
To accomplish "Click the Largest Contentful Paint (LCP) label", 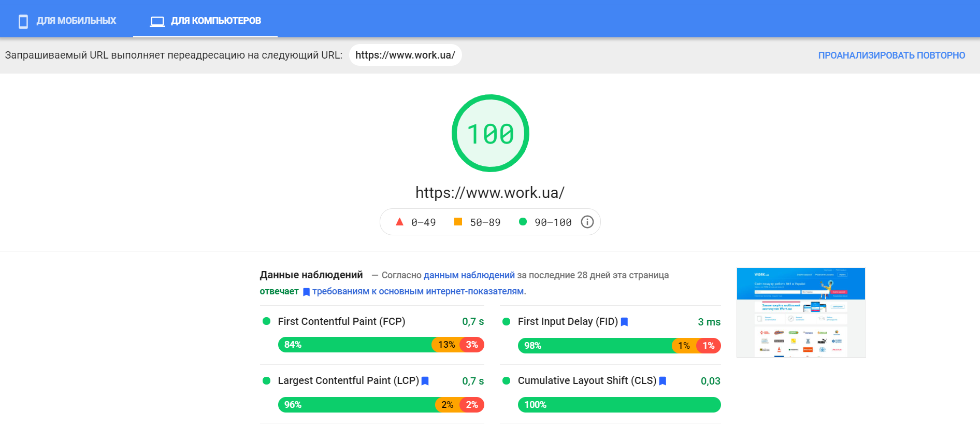I will point(348,381).
